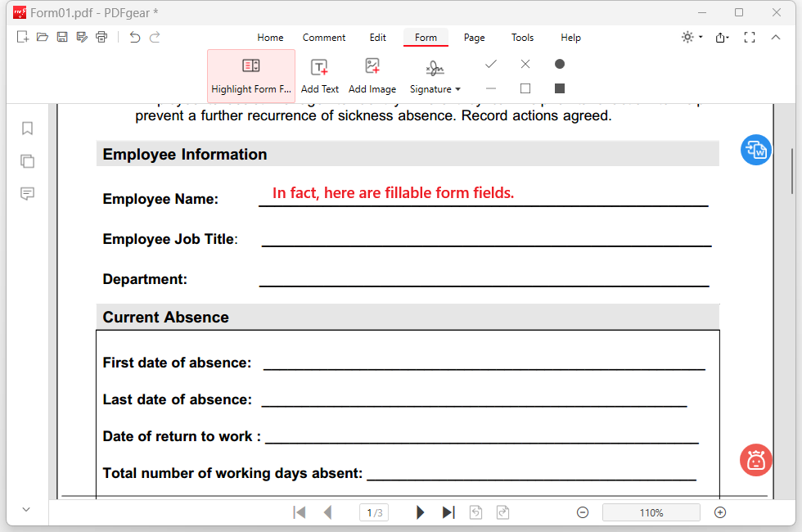Switch to the Comment tab
Viewport: 802px width, 532px height.
click(324, 38)
